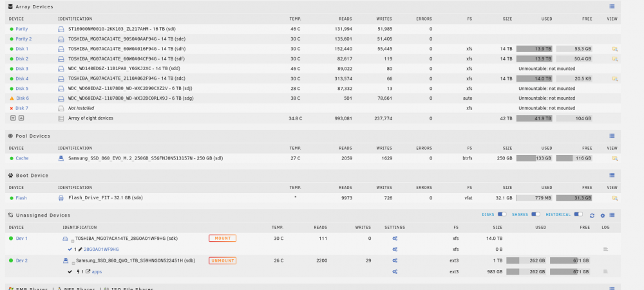This screenshot has height=290, width=644.
Task: Click the drive icon for Disk 3
Action: click(61, 69)
